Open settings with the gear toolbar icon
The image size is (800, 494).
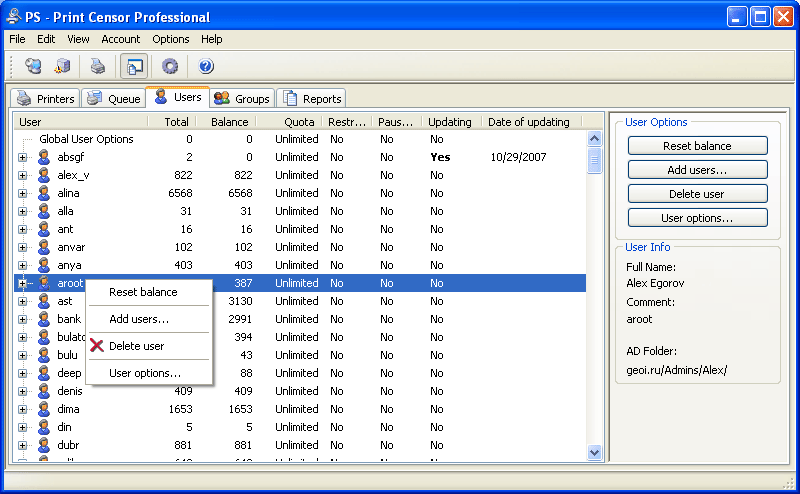[x=170, y=66]
